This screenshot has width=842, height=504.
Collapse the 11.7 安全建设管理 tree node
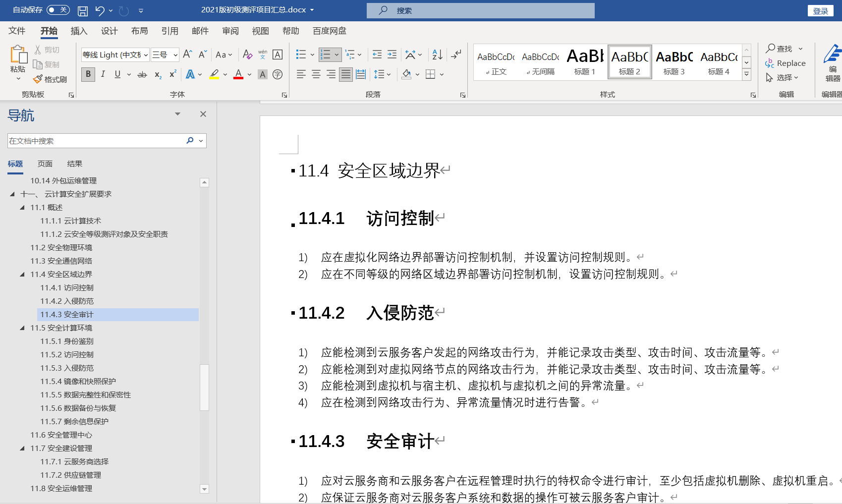22,448
